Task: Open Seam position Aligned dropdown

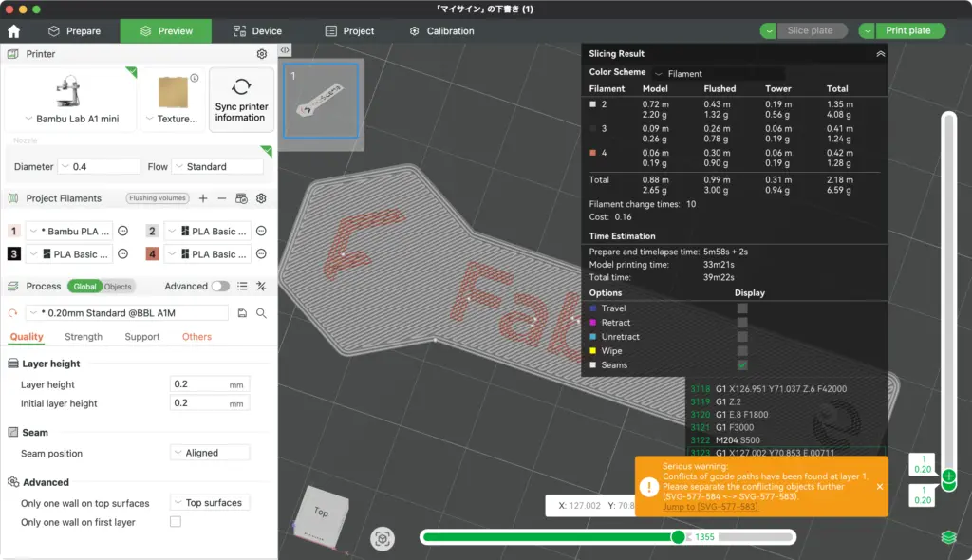Action: coord(210,453)
